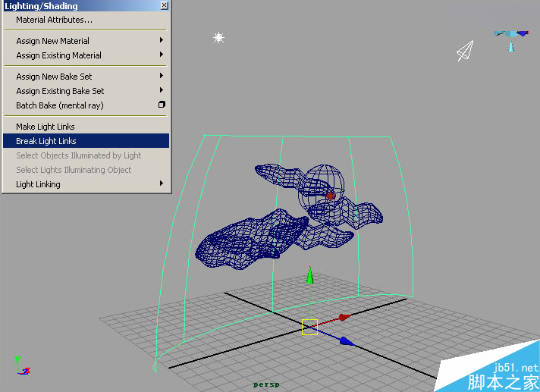The image size is (540, 392).
Task: Select the white spot light cone icon
Action: pyautogui.click(x=465, y=51)
